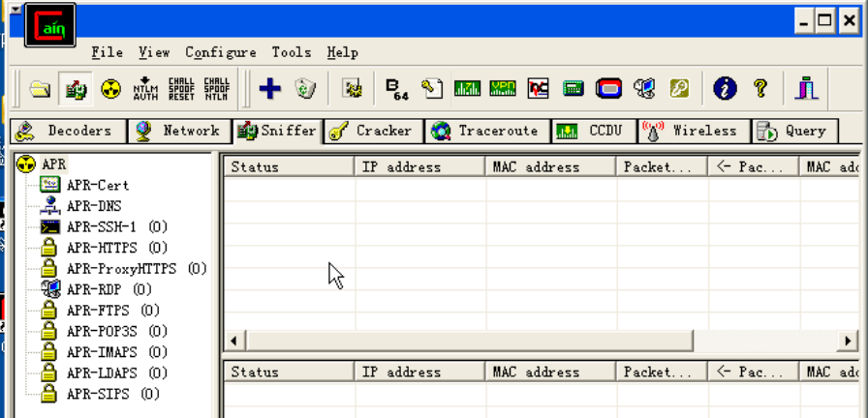The width and height of the screenshot is (868, 418).
Task: Click the right arrow of horizontal scrollbar
Action: point(848,341)
